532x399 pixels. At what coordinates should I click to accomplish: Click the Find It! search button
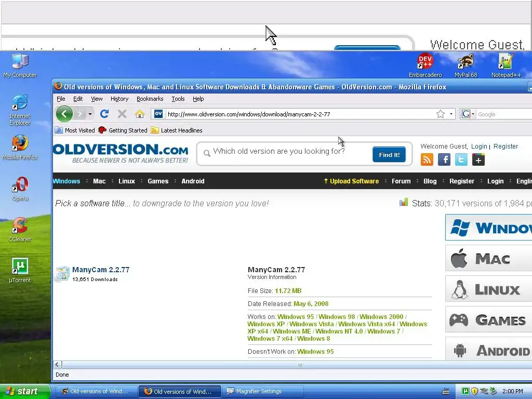click(x=389, y=155)
